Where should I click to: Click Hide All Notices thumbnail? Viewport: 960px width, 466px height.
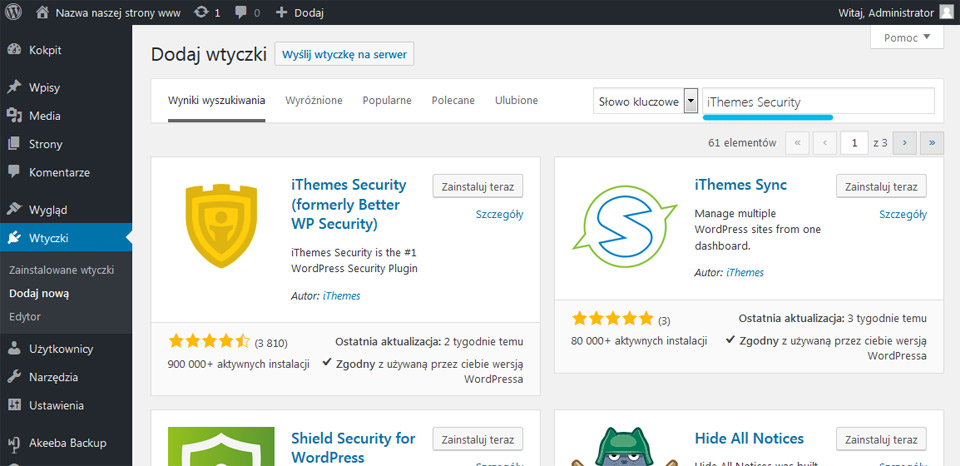pos(624,446)
